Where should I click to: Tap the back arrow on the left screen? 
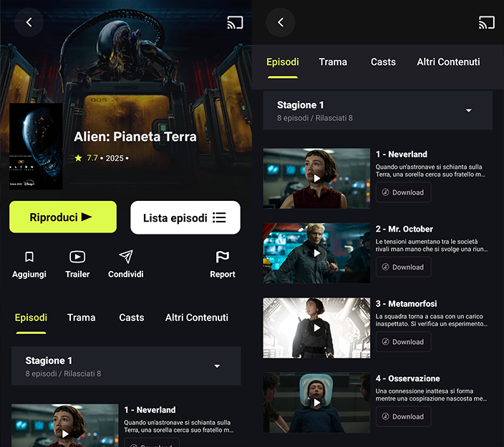click(x=29, y=22)
